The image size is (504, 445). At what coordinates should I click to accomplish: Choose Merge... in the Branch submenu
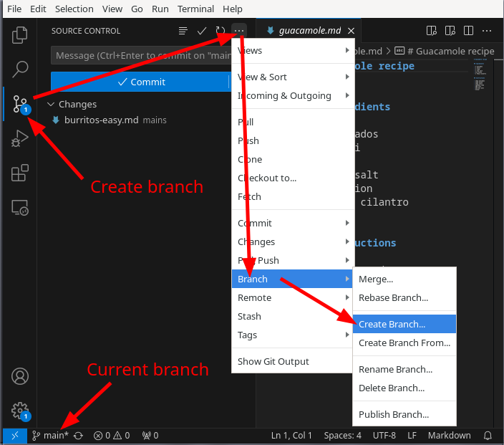[x=404, y=279]
